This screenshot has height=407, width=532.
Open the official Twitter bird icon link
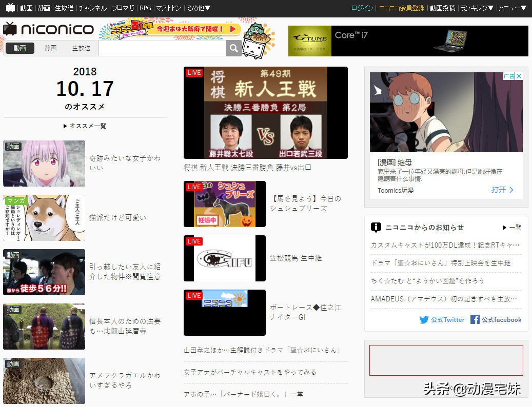point(424,319)
